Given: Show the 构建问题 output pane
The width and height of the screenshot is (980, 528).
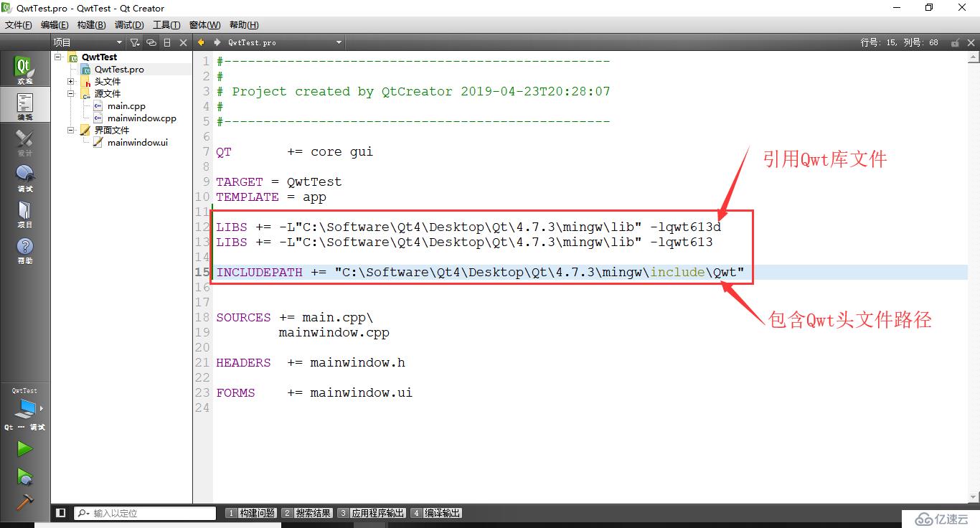Looking at the screenshot, I should pos(251,513).
